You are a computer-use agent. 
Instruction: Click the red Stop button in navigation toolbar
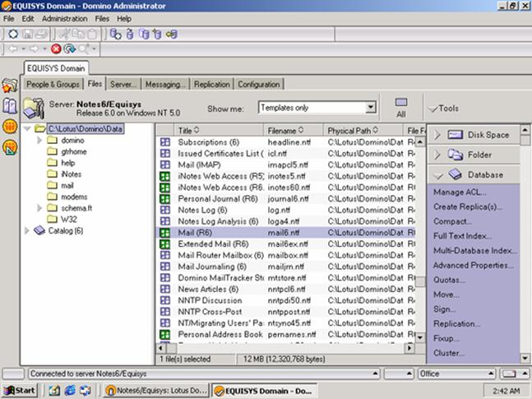[56, 49]
